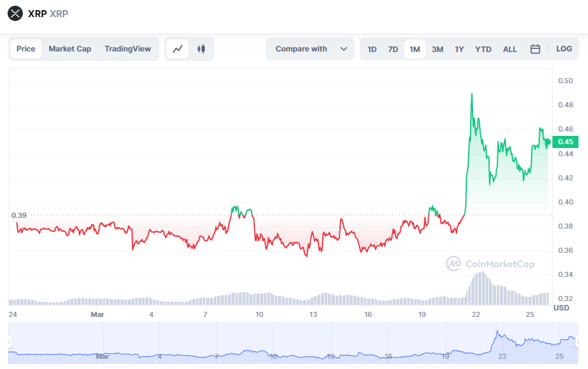Click the right handle of range navigator
This screenshot has width=588, height=369.
pyautogui.click(x=577, y=342)
